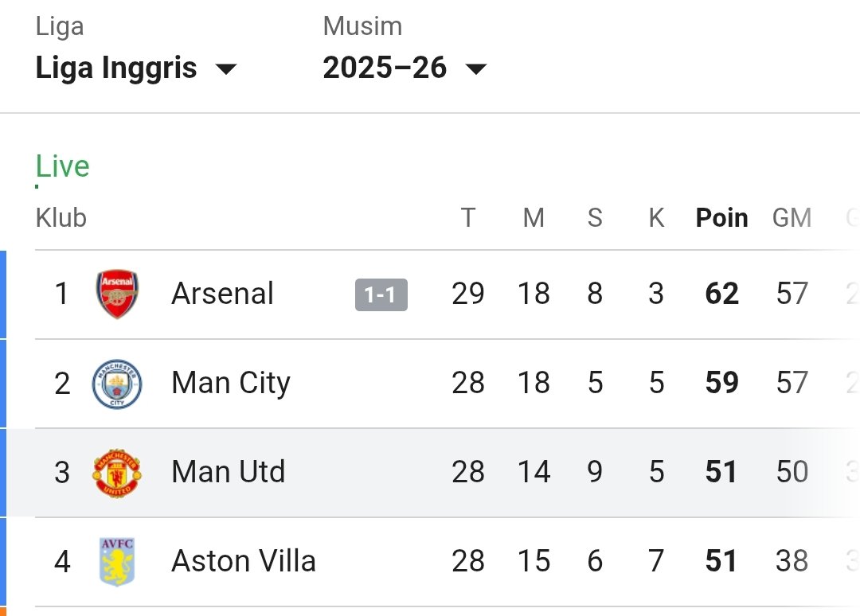The image size is (860, 616).
Task: Open the Aston Villa team link
Action: [244, 562]
